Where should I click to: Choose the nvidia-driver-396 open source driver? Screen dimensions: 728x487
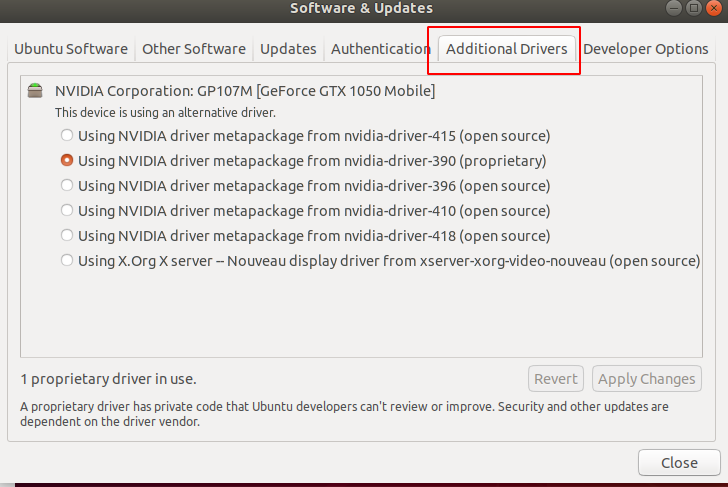point(67,185)
